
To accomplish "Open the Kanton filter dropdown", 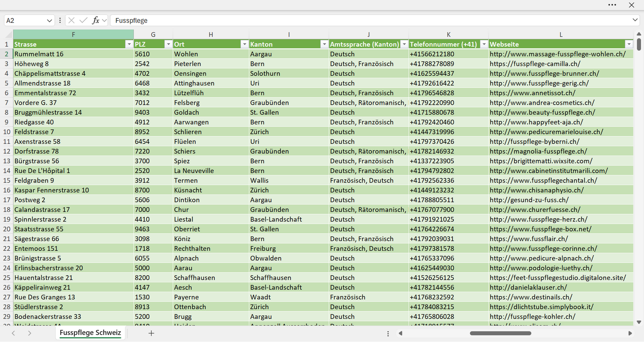I will 324,45.
